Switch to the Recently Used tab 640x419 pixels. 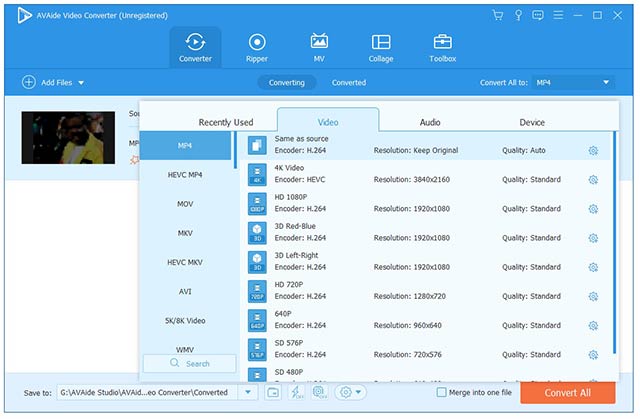(x=226, y=122)
